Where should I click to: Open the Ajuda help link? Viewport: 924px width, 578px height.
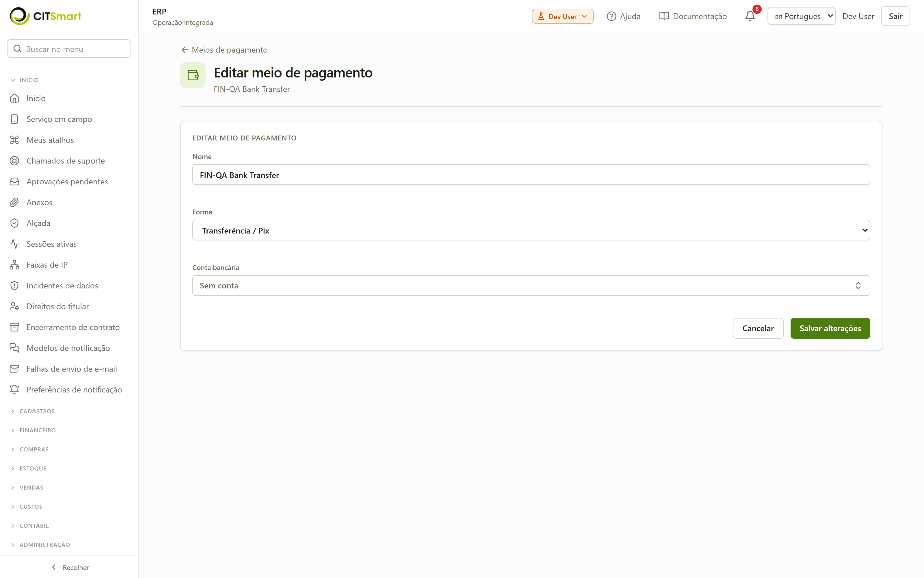pos(623,16)
